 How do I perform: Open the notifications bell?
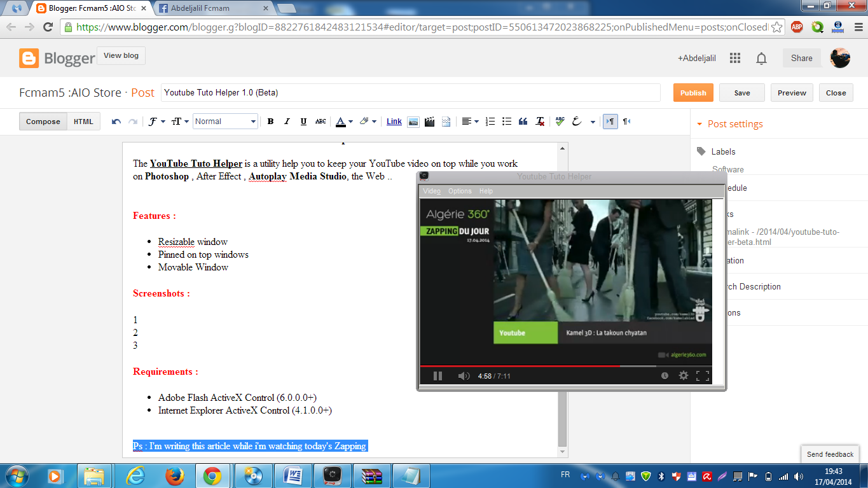pos(761,59)
